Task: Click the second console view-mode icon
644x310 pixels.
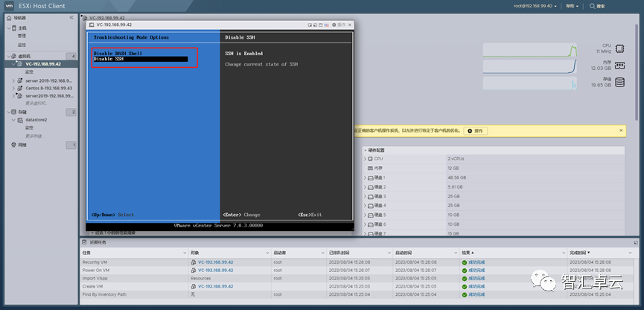Action: [x=316, y=25]
